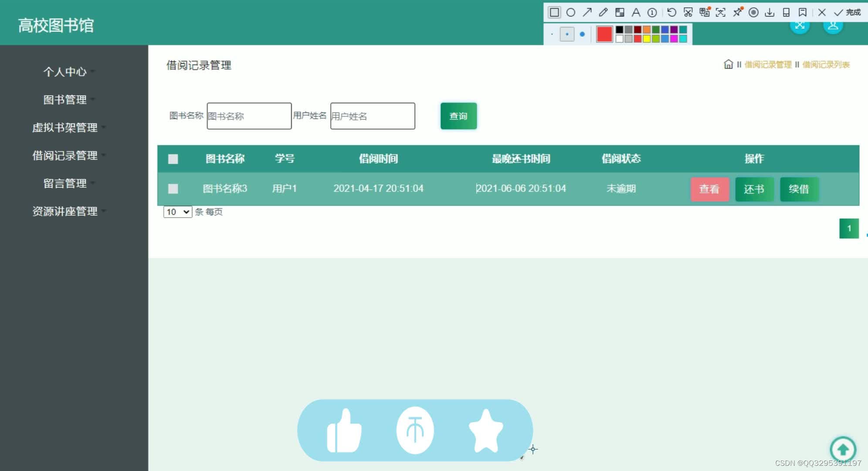Viewport: 868px width, 471px height.
Task: Click 续借 button to renew loan
Action: point(799,189)
